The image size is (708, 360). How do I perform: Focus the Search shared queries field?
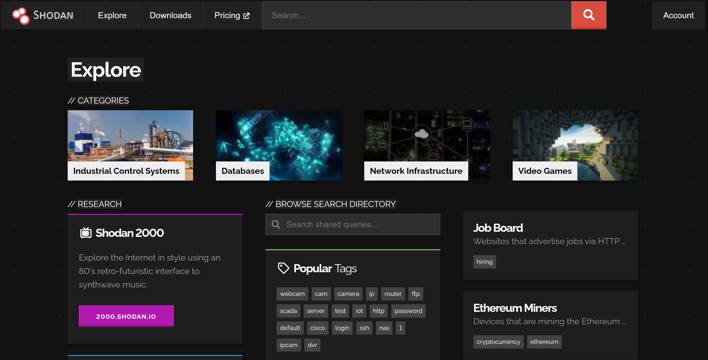click(353, 224)
